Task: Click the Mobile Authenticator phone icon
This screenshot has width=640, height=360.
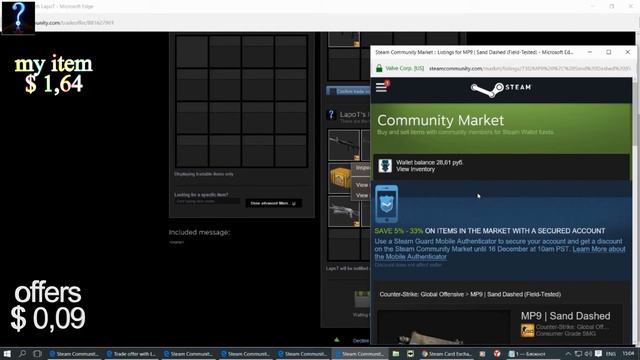Action: point(386,203)
